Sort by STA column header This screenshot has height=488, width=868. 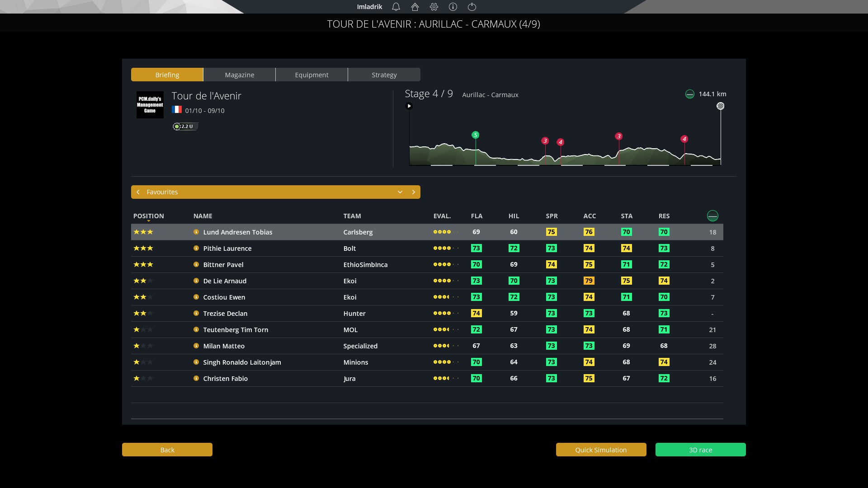click(x=627, y=216)
